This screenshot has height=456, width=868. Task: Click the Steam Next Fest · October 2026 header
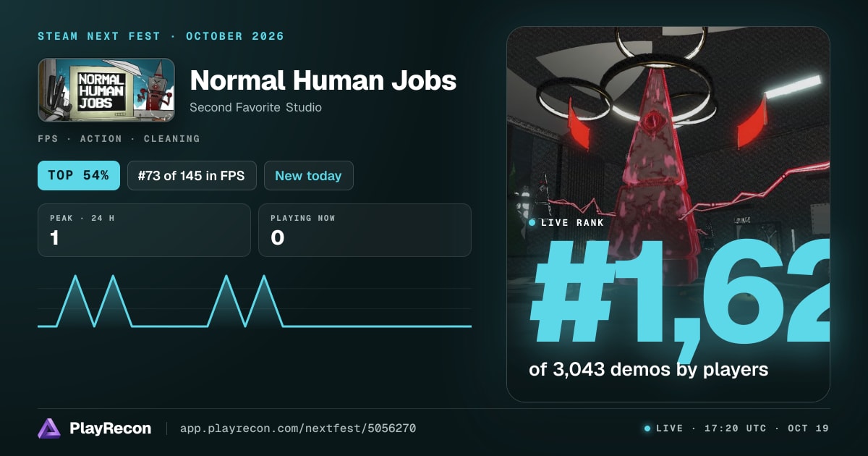(161, 36)
